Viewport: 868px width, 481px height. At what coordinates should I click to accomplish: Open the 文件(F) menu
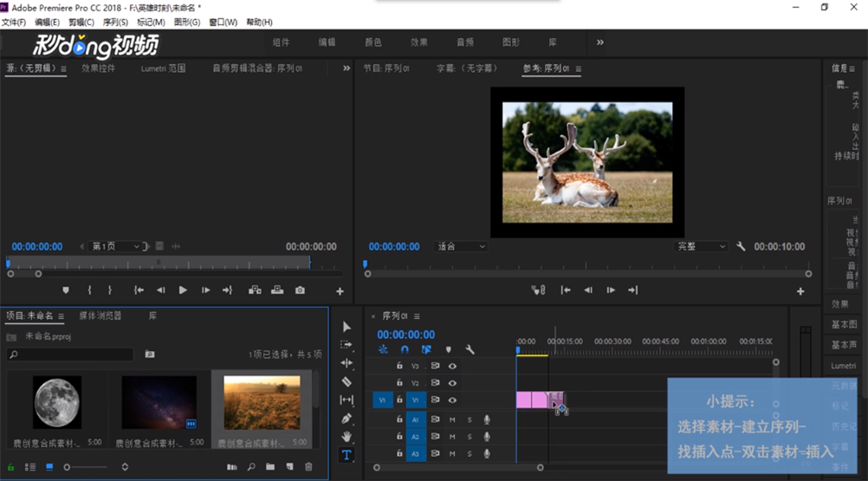[x=14, y=23]
